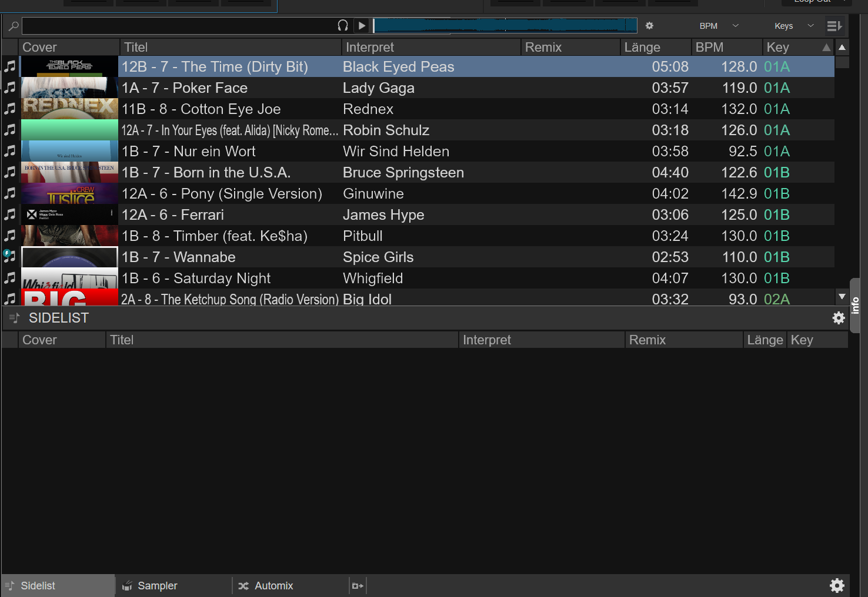Screen dimensions: 868x597
Task: Click music note icon for Born in the U.S.A.
Action: tap(10, 172)
